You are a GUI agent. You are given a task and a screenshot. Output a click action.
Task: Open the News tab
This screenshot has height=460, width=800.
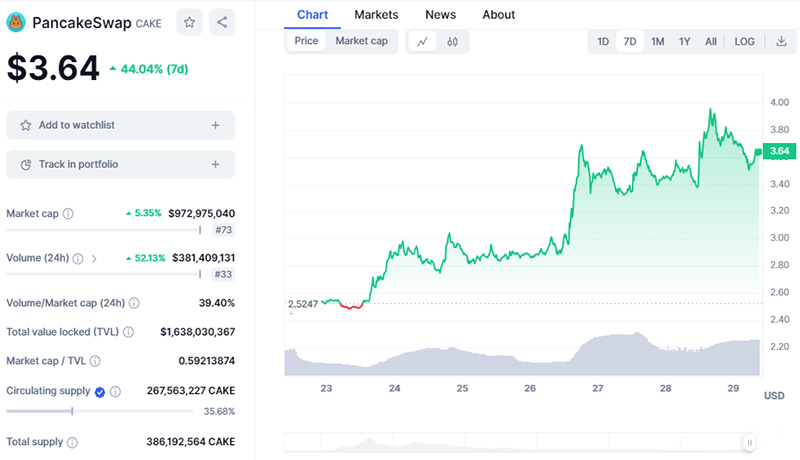(440, 15)
